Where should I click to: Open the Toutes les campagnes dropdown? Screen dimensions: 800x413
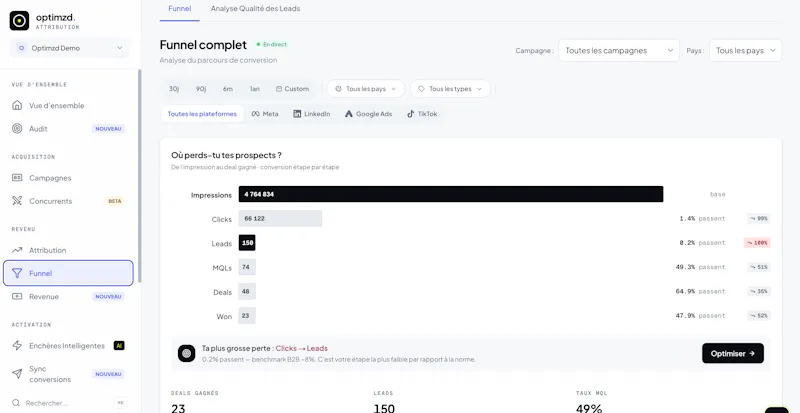pyautogui.click(x=619, y=51)
